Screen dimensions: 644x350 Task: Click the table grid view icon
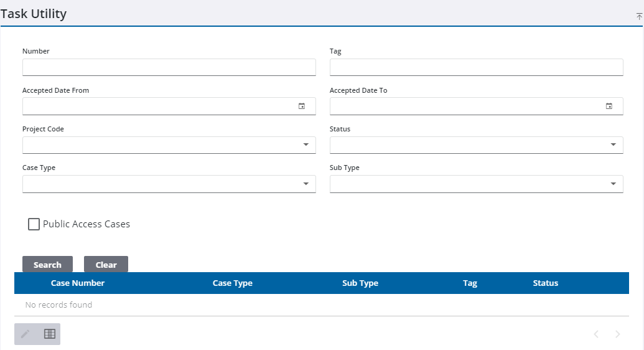click(50, 334)
